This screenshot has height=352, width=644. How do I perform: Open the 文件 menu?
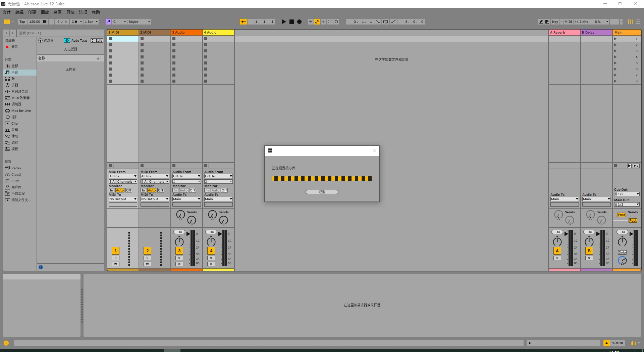pos(7,12)
